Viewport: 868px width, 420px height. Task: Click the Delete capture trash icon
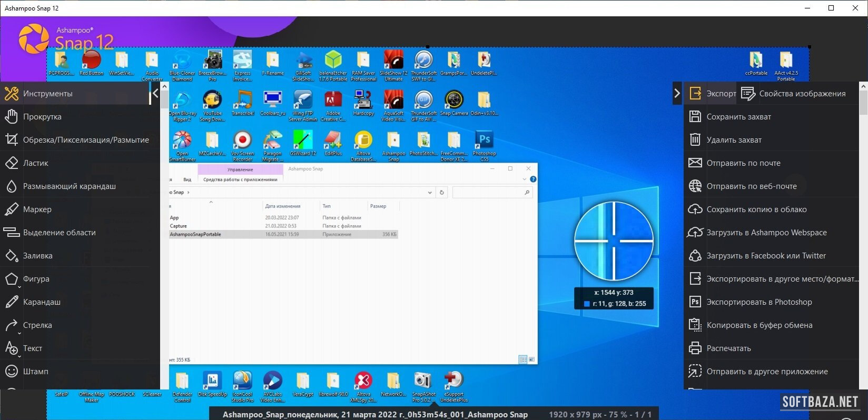695,140
